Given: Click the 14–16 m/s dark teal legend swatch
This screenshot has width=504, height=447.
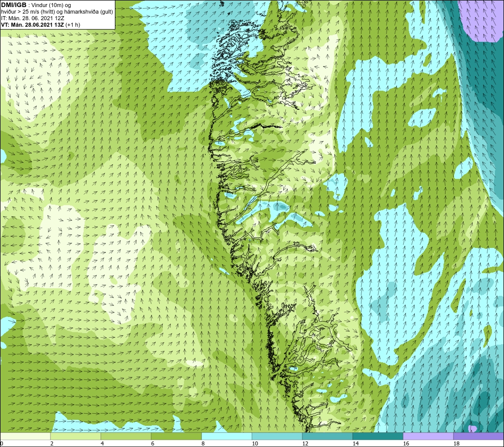Looking at the screenshot, I should coord(377,436).
